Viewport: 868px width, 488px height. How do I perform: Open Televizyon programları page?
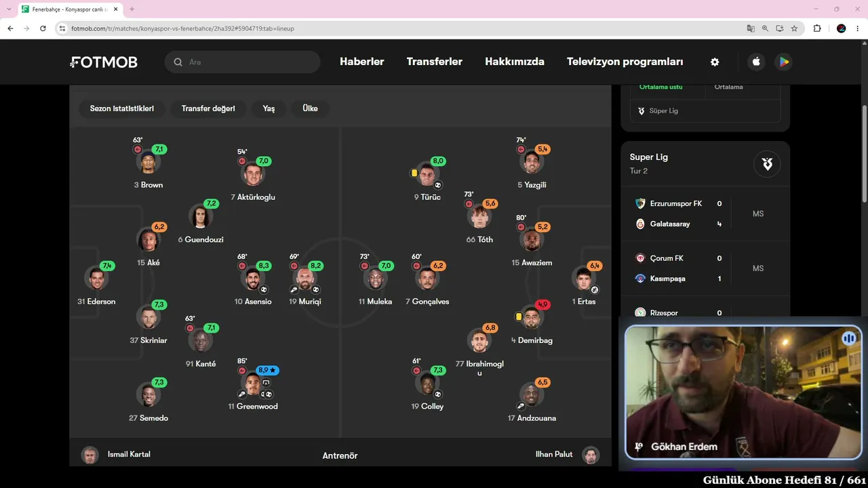625,62
